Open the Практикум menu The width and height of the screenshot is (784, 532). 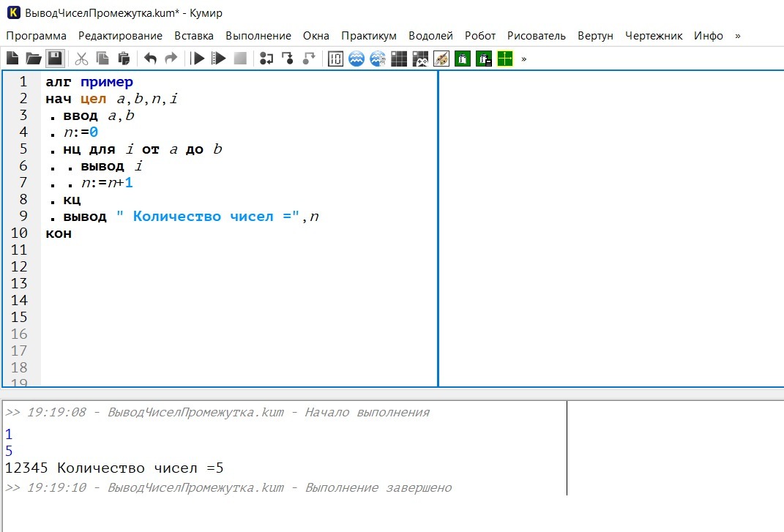click(x=369, y=36)
